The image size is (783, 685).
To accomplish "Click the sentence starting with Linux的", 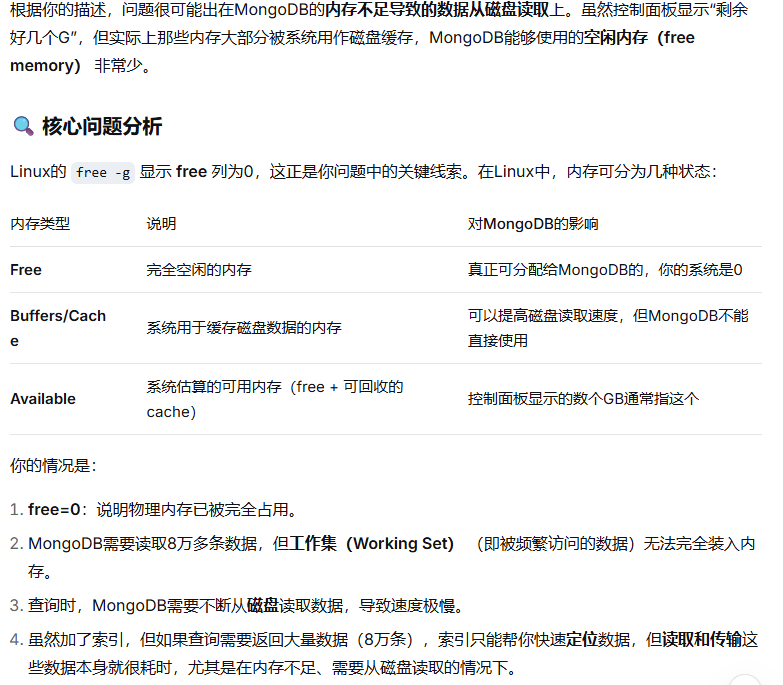I will pyautogui.click(x=364, y=172).
